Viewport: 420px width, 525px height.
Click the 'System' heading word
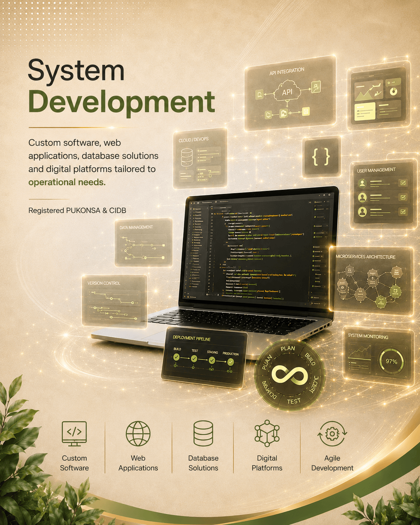click(x=76, y=70)
